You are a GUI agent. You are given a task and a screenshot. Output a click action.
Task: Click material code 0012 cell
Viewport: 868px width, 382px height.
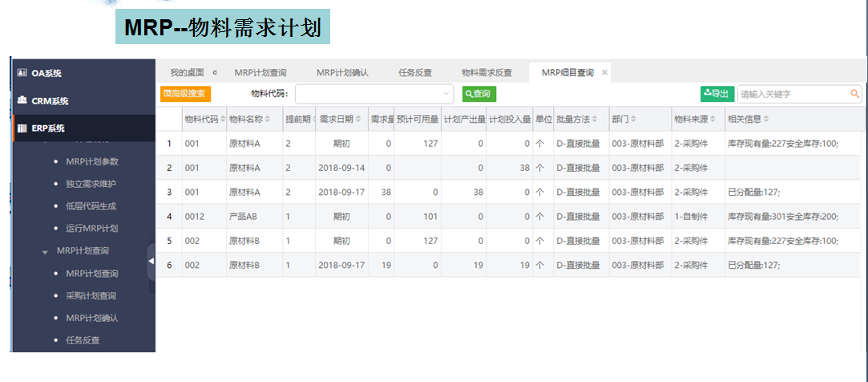click(x=195, y=216)
